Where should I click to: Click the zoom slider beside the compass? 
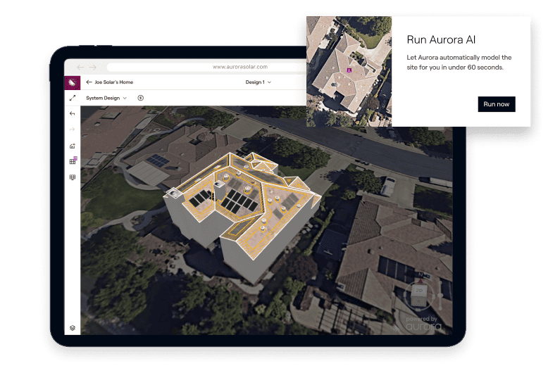[x=440, y=296]
